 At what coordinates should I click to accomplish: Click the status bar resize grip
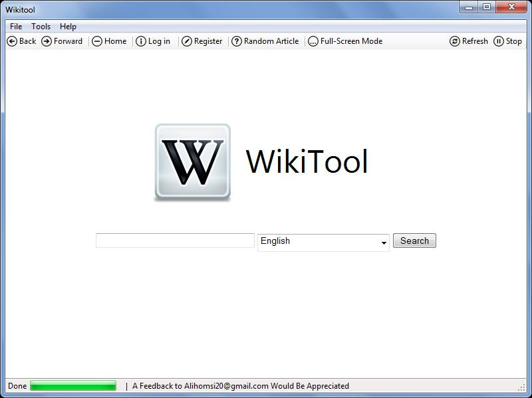coord(522,387)
